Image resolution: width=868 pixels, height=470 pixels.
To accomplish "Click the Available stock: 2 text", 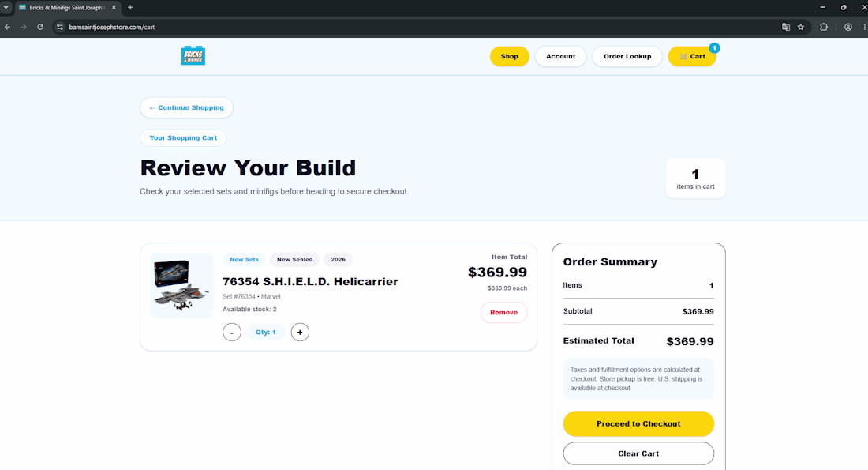I will point(249,310).
